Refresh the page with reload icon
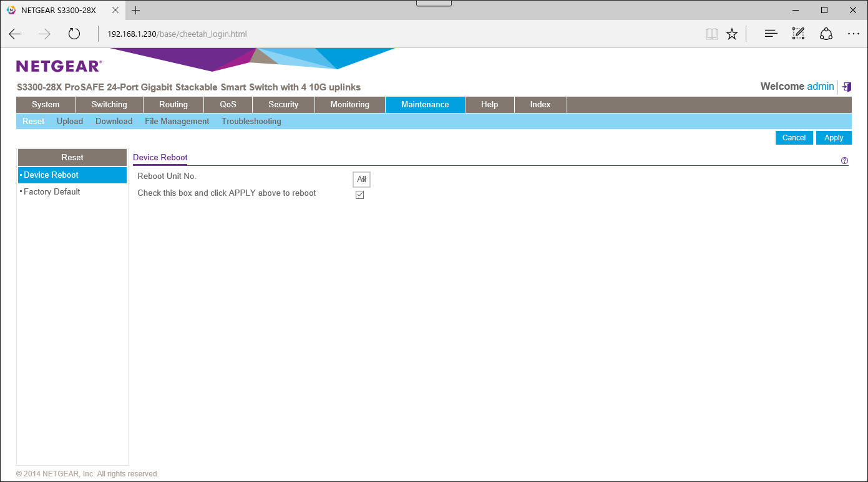 coord(74,34)
